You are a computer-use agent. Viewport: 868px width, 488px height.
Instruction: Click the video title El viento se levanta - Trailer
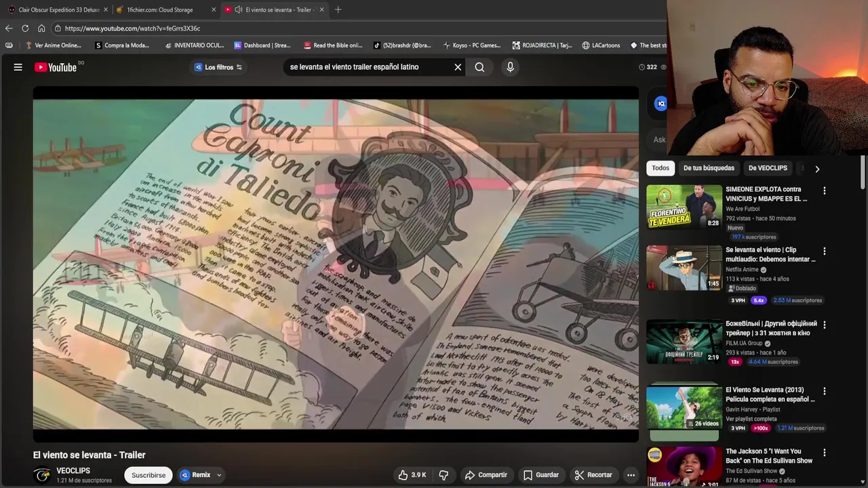tap(90, 455)
